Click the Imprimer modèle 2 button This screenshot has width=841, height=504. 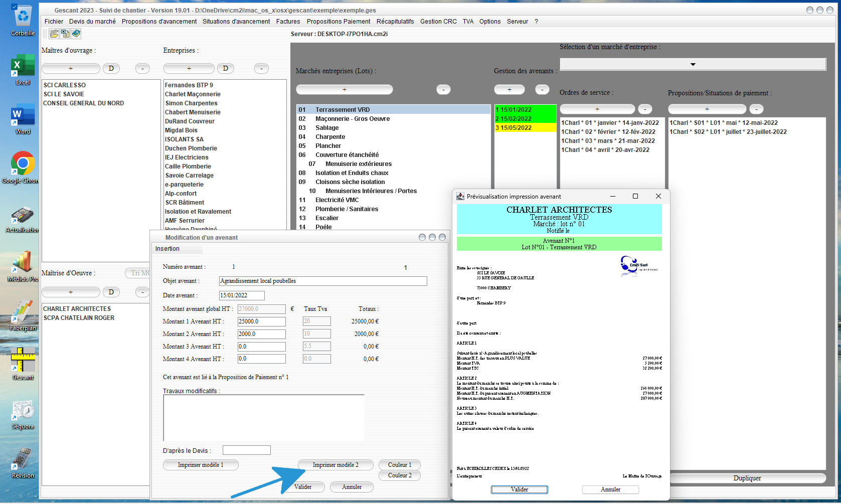335,465
